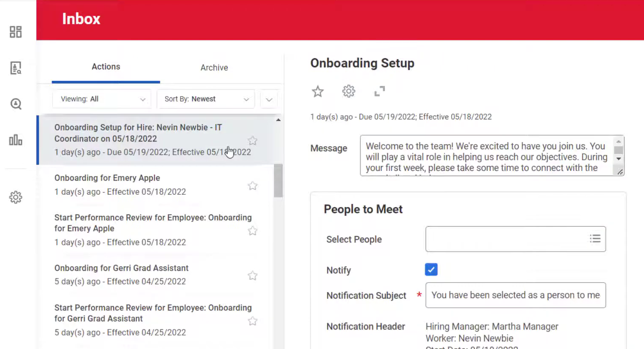Click the Notification Subject text field
The image size is (644, 349).
pos(515,295)
